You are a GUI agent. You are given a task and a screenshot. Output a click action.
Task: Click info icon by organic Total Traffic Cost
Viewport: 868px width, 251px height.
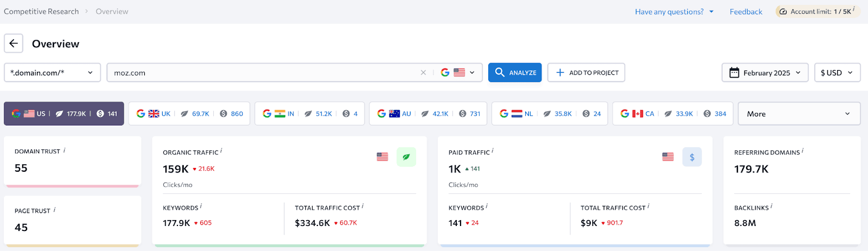362,206
